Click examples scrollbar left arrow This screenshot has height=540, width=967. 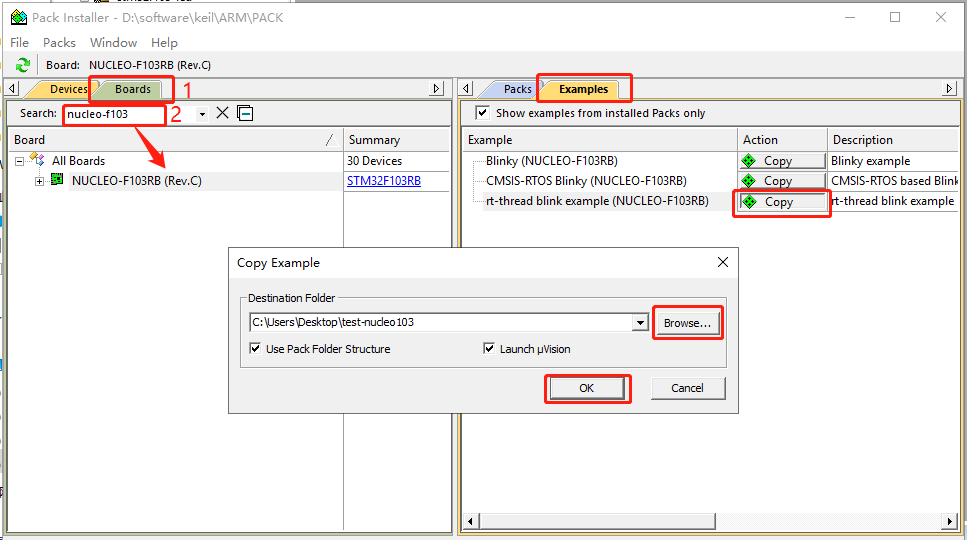point(471,522)
